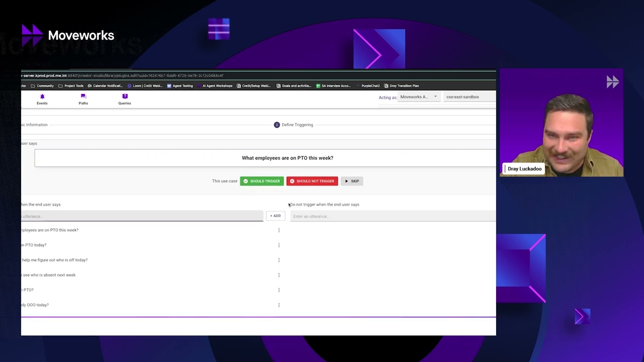Open the PurpleChat2 bookmark

[367, 86]
